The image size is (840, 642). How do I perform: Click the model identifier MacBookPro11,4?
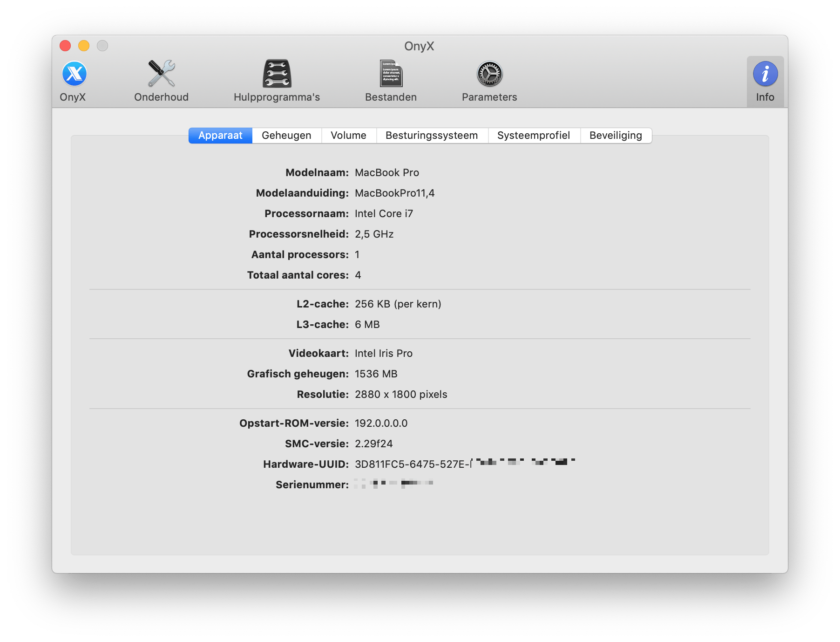point(395,193)
